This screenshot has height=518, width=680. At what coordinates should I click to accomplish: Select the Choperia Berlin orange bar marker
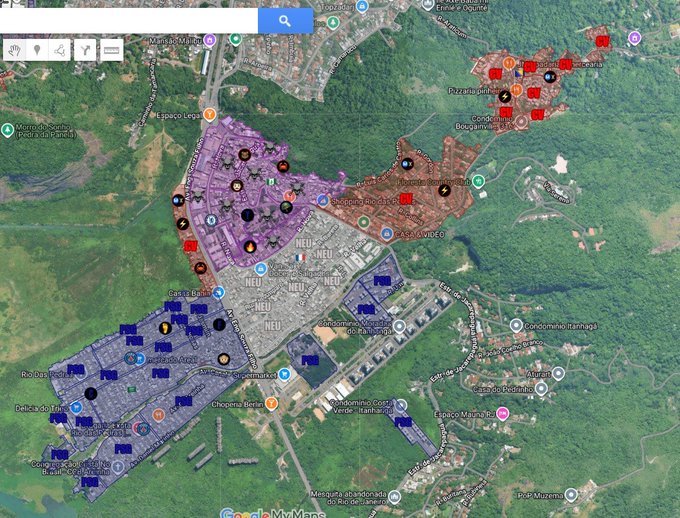[271, 403]
